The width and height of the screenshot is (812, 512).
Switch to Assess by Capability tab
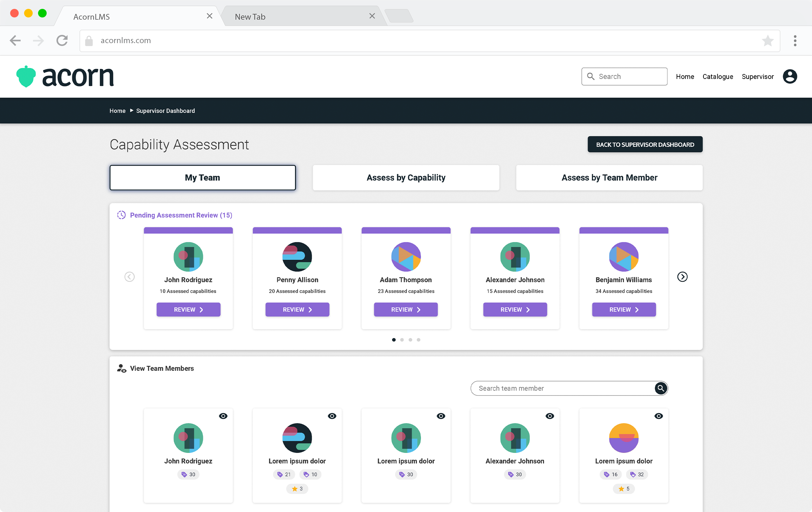[406, 178]
